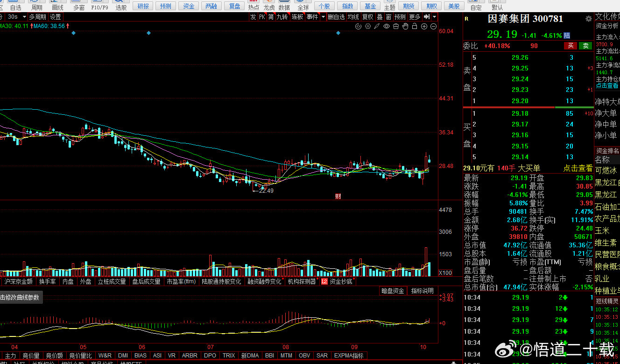Click the red 买 buy button
The height and width of the screenshot is (364, 620).
point(571,46)
